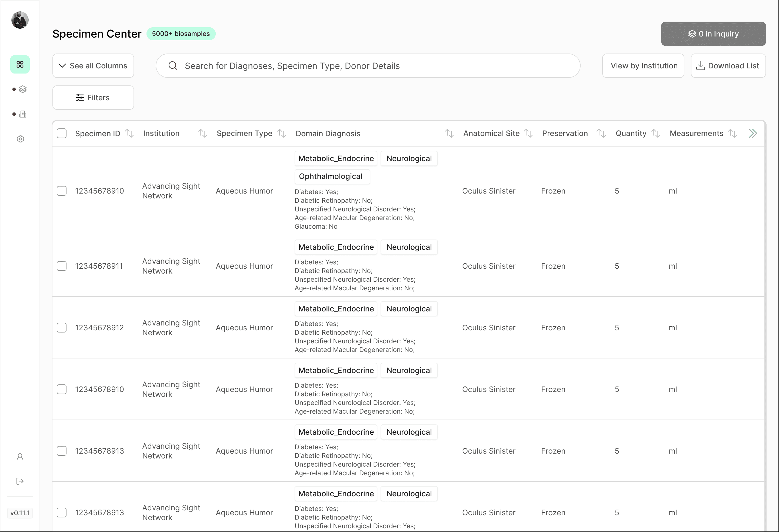Sort by Quantity column arrows

click(x=656, y=134)
